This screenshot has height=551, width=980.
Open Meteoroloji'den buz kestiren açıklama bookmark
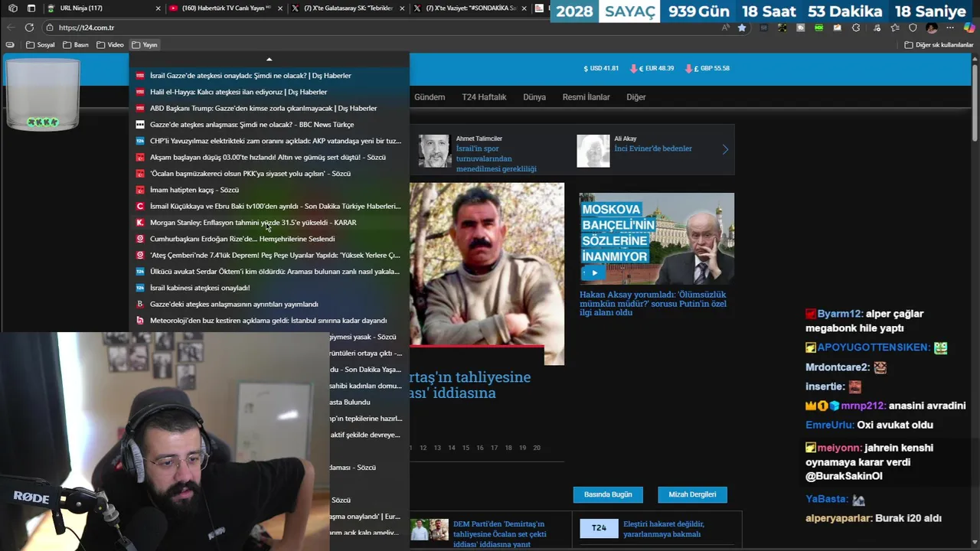(x=269, y=321)
